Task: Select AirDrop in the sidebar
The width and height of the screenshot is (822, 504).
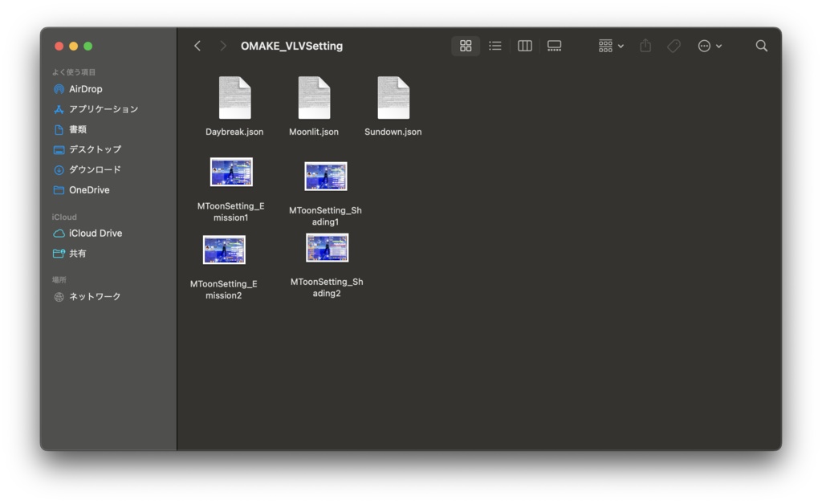Action: [x=83, y=89]
